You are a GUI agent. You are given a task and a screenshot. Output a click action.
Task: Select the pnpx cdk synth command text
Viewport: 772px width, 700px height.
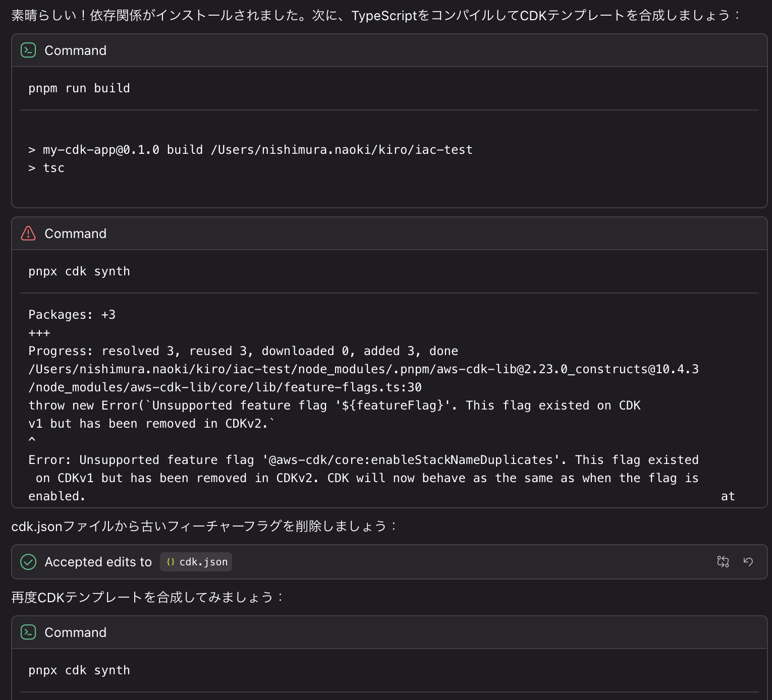coord(79,271)
